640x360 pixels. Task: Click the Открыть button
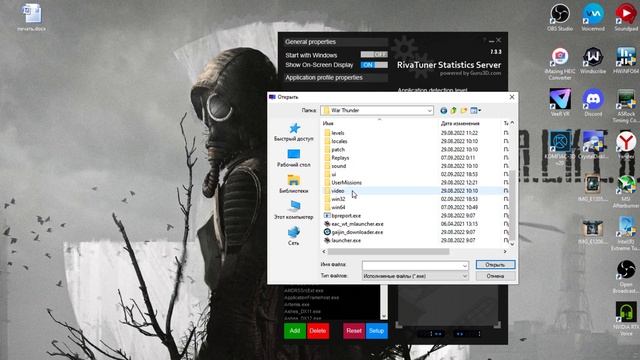pos(496,265)
